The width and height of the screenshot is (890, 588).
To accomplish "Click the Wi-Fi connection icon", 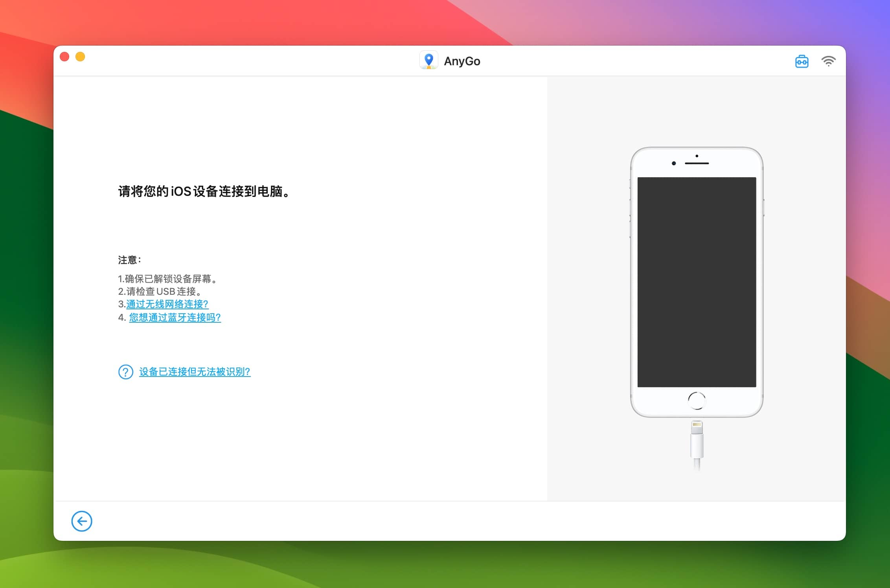I will (x=828, y=61).
